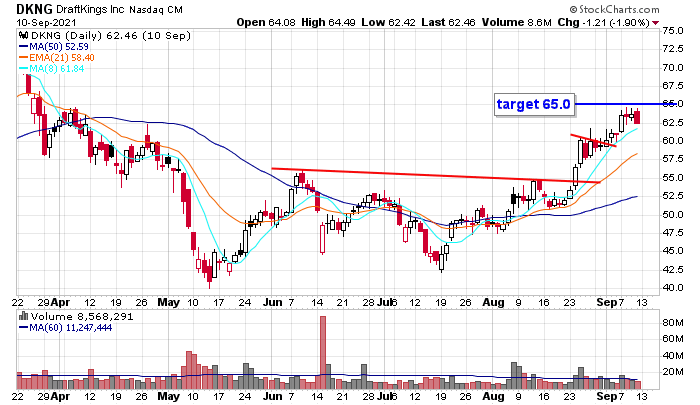Click the 20M volume axis label
The image size is (700, 405).
click(673, 372)
